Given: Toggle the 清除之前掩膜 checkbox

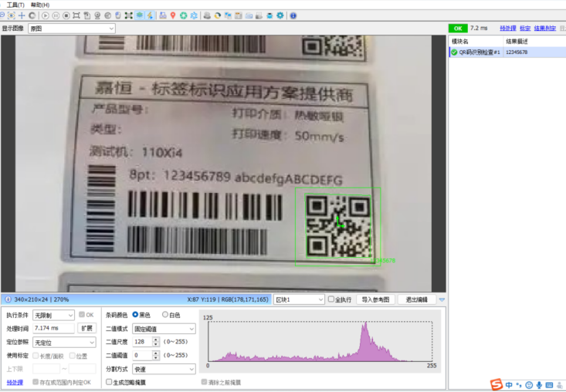Looking at the screenshot, I should pyautogui.click(x=204, y=381).
